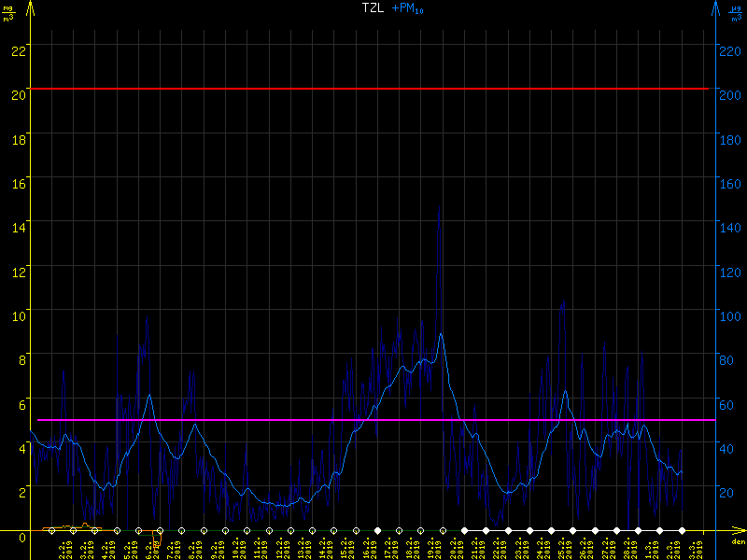
Task: Select the 8.2.2019 date label
Action: coord(193,546)
